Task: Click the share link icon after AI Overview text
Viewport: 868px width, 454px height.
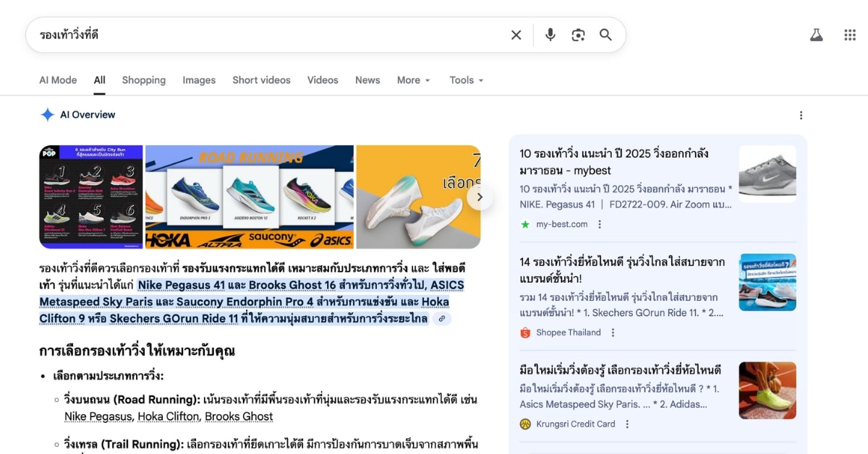Action: (x=443, y=318)
